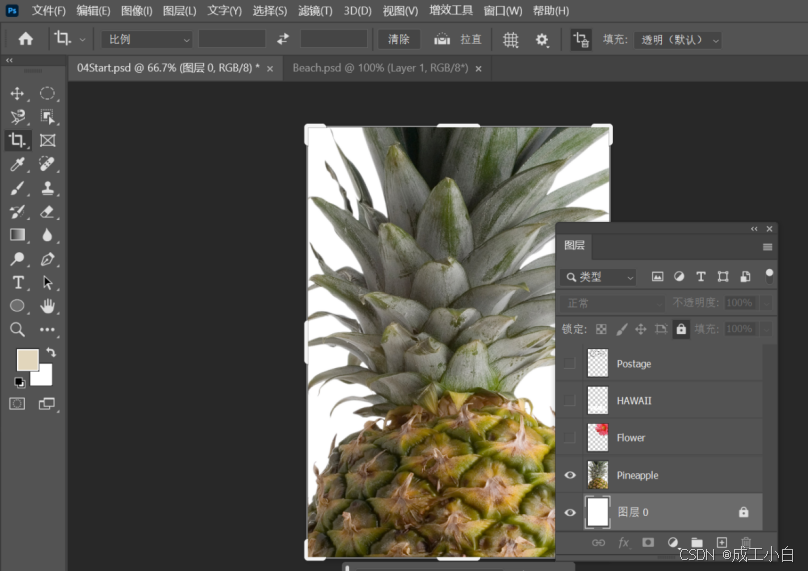Open the 正常 blend mode dropdown
This screenshot has height=571, width=808.
tap(612, 303)
